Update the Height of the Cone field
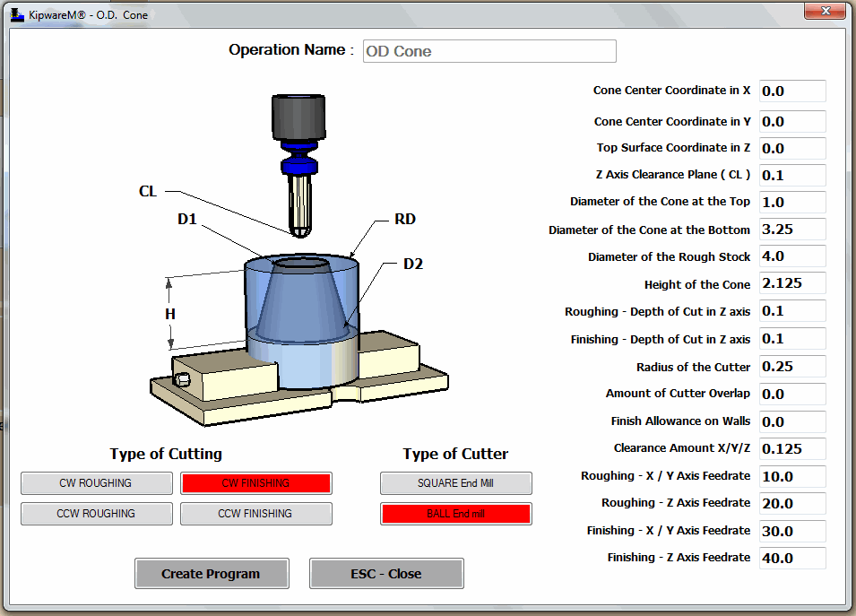 [x=791, y=283]
